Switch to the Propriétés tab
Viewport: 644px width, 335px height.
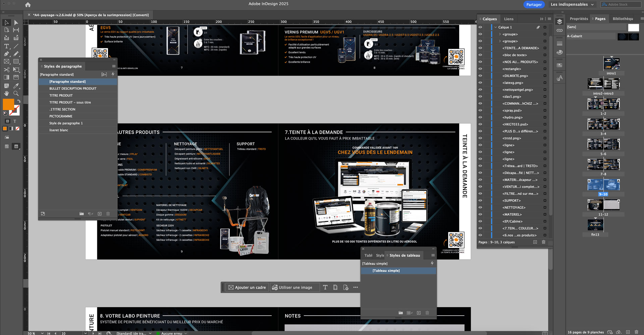pyautogui.click(x=579, y=19)
